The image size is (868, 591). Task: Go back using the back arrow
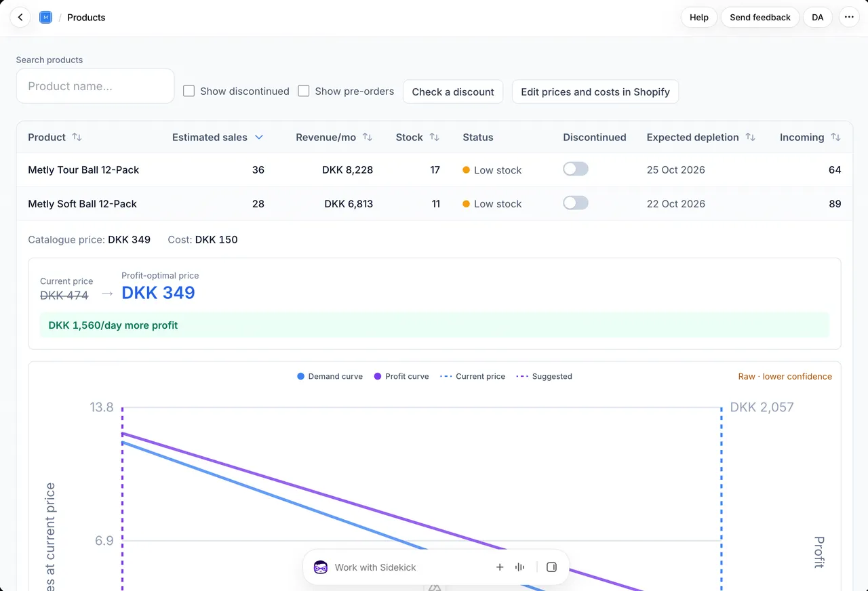[x=20, y=18]
